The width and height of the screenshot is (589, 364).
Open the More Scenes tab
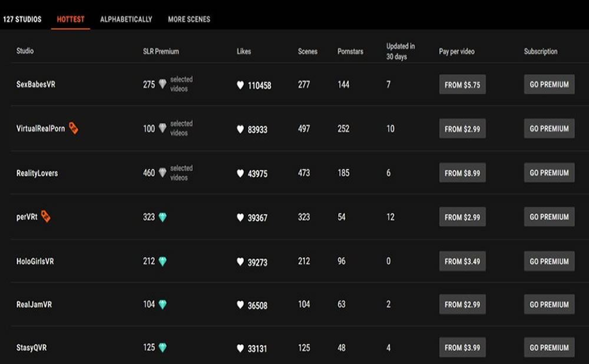click(x=189, y=19)
